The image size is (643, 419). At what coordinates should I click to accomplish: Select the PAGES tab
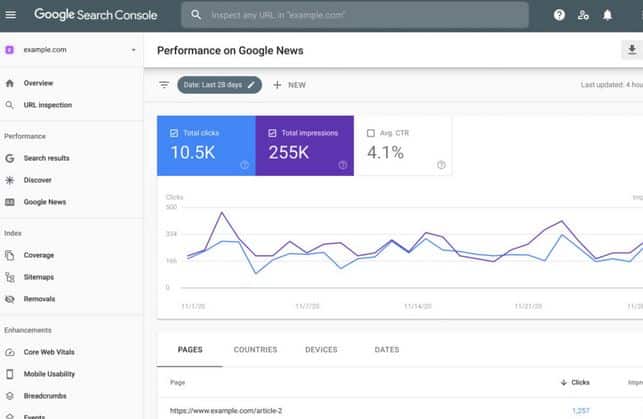pyautogui.click(x=190, y=350)
